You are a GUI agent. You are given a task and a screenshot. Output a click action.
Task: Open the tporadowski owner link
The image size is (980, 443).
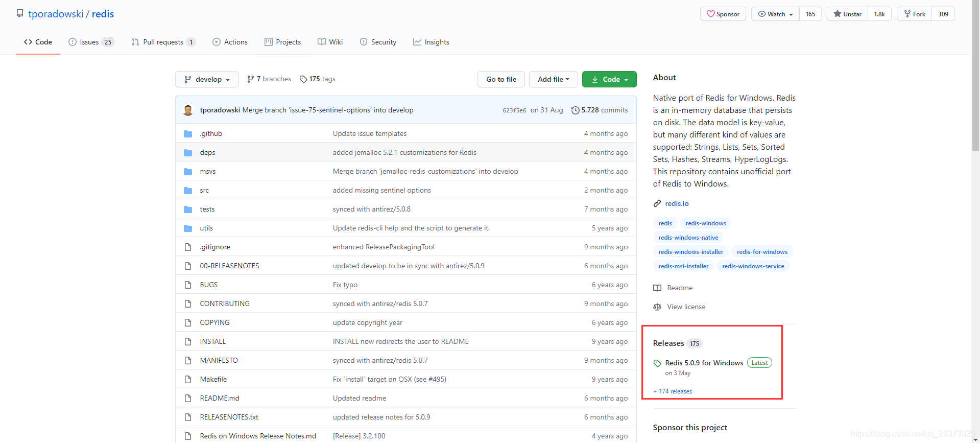point(56,14)
